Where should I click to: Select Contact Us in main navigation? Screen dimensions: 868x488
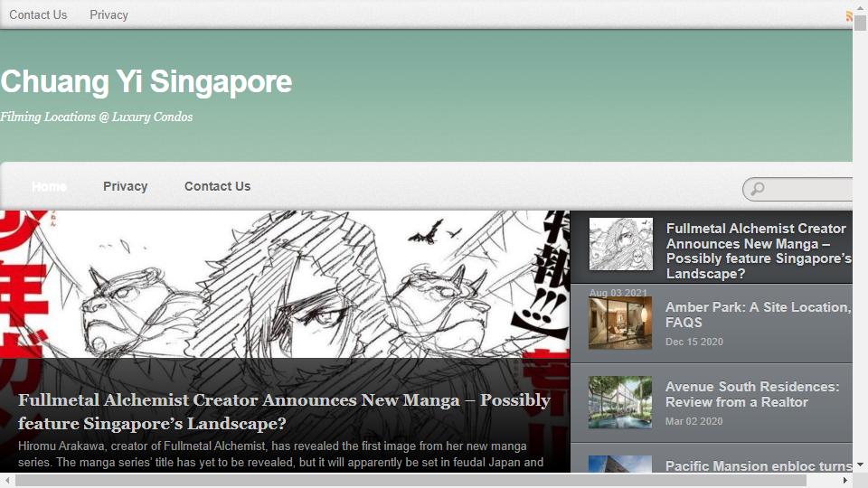coord(218,186)
